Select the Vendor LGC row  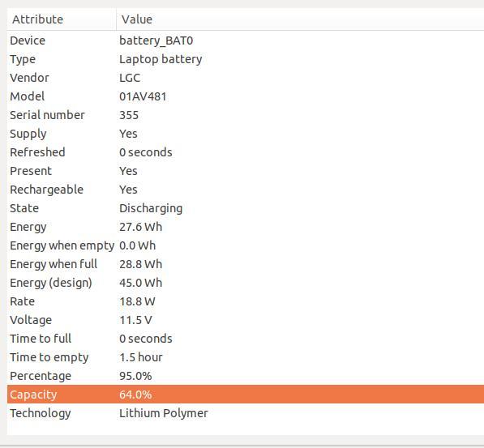[x=246, y=78]
